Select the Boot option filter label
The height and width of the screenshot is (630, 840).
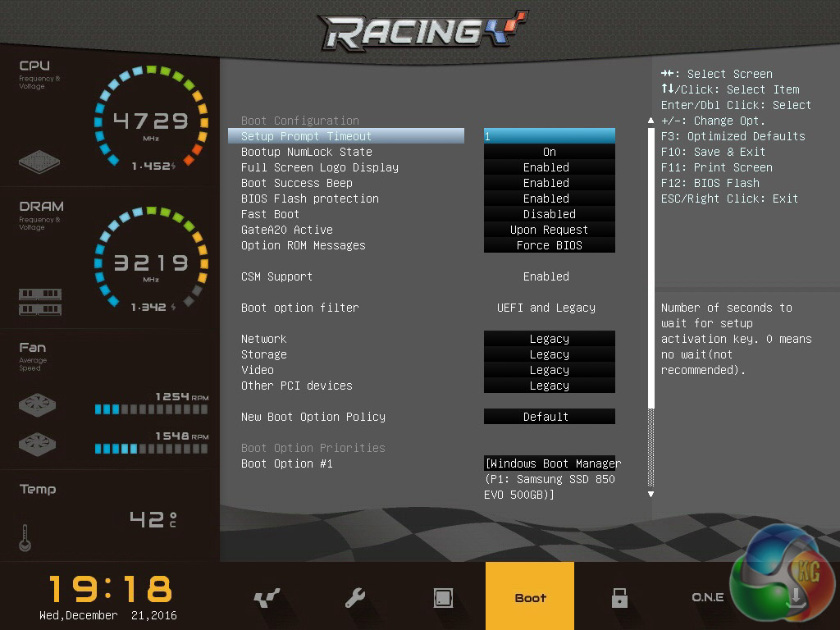pyautogui.click(x=300, y=308)
